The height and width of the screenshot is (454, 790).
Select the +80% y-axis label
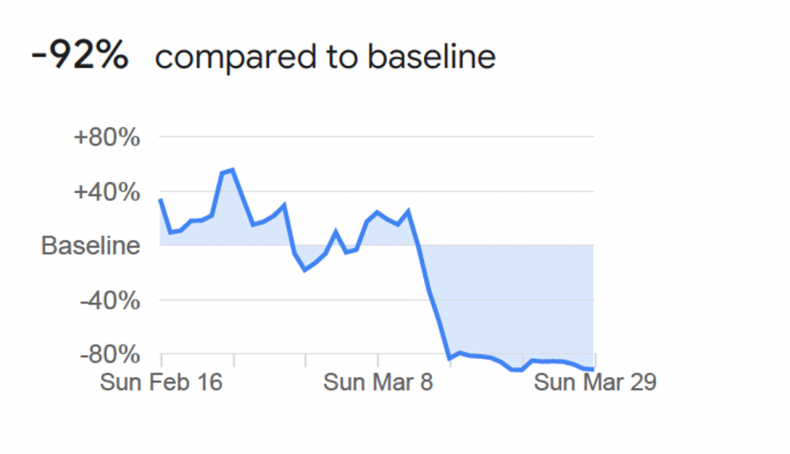tap(107, 137)
